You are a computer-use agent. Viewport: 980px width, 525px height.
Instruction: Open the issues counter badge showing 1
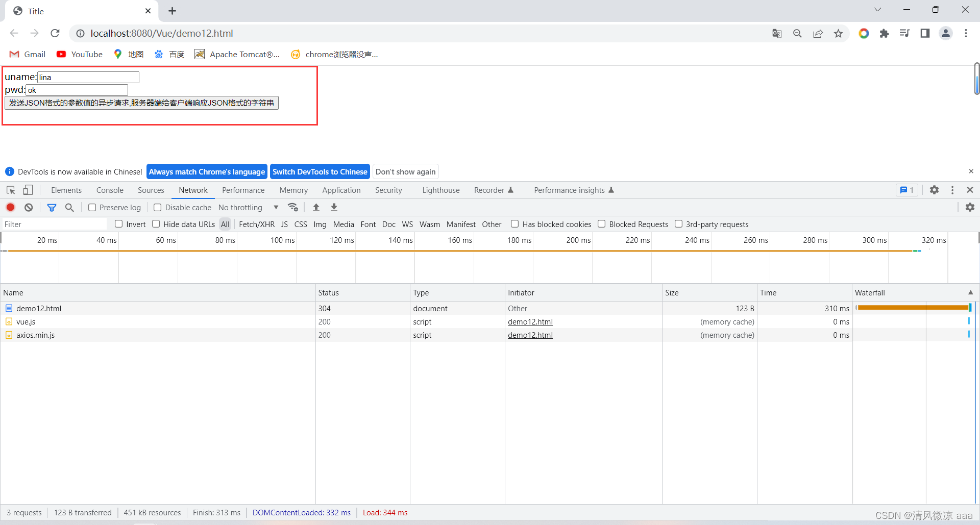coord(907,190)
